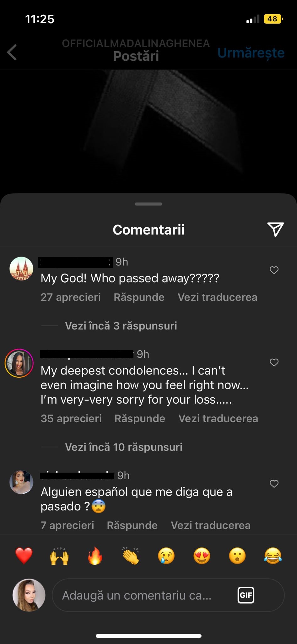Tap the GIF icon in comment box
Image resolution: width=297 pixels, height=644 pixels.
pos(246,595)
